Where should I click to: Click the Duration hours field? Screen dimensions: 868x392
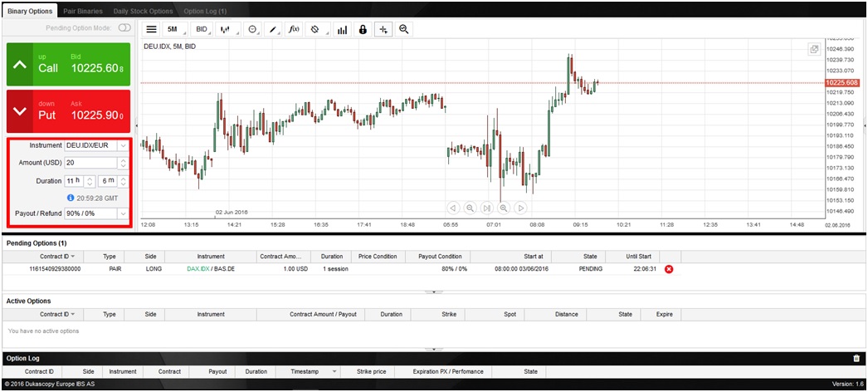click(x=74, y=181)
